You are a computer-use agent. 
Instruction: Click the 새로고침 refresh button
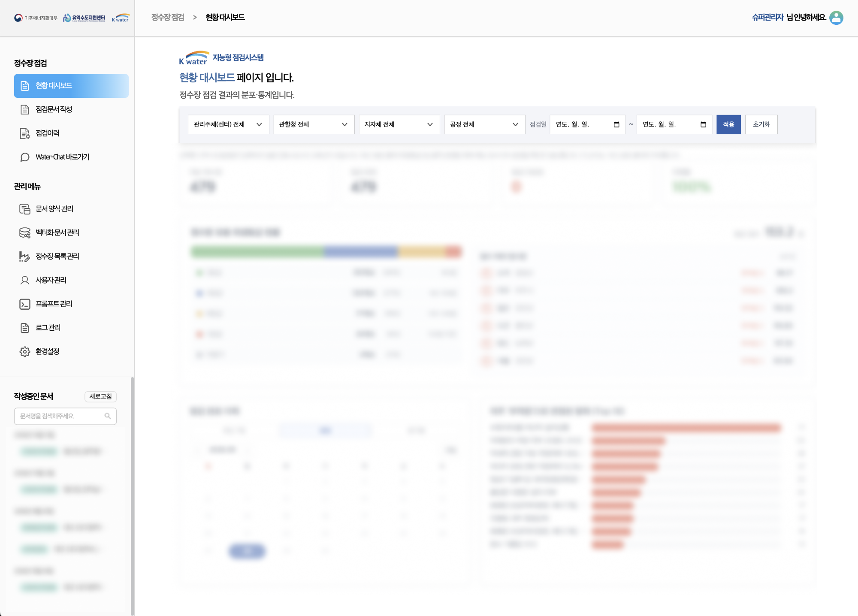point(100,396)
